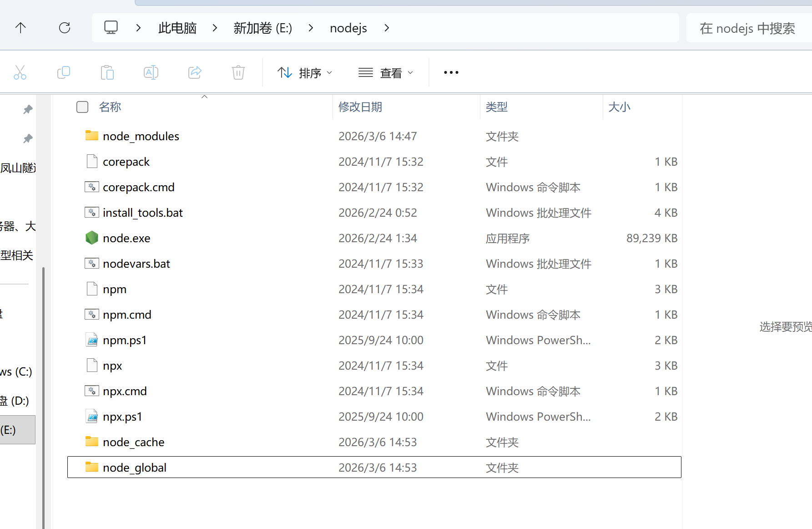Select the npx.cmd script icon
Image resolution: width=812 pixels, height=529 pixels.
[92, 391]
